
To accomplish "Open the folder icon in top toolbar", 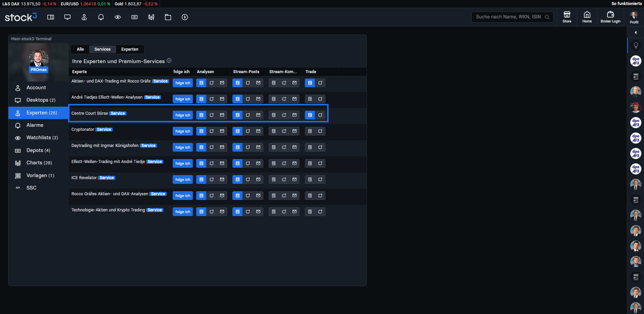I will 168,17.
